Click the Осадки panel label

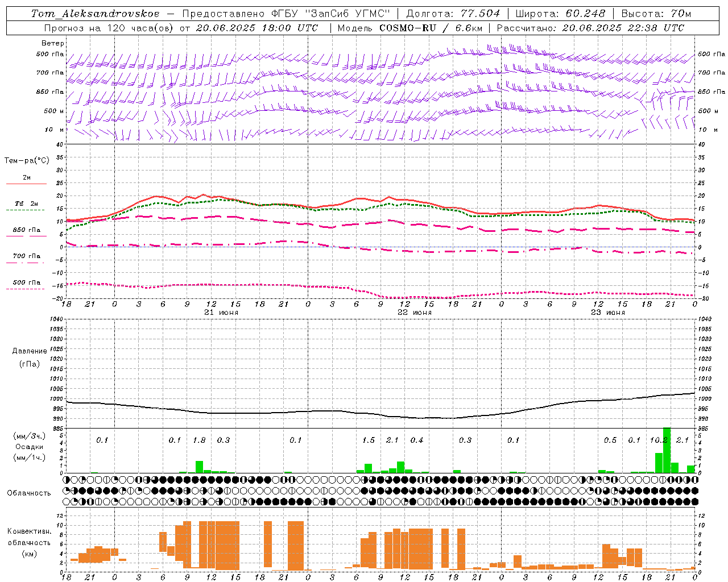point(30,447)
